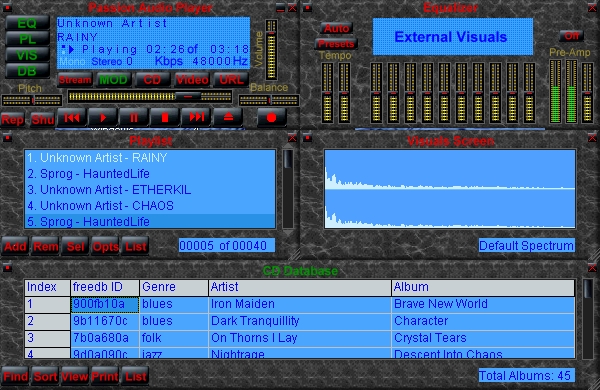The height and width of the screenshot is (390, 600).
Task: Open the CD Database View options
Action: tap(75, 377)
